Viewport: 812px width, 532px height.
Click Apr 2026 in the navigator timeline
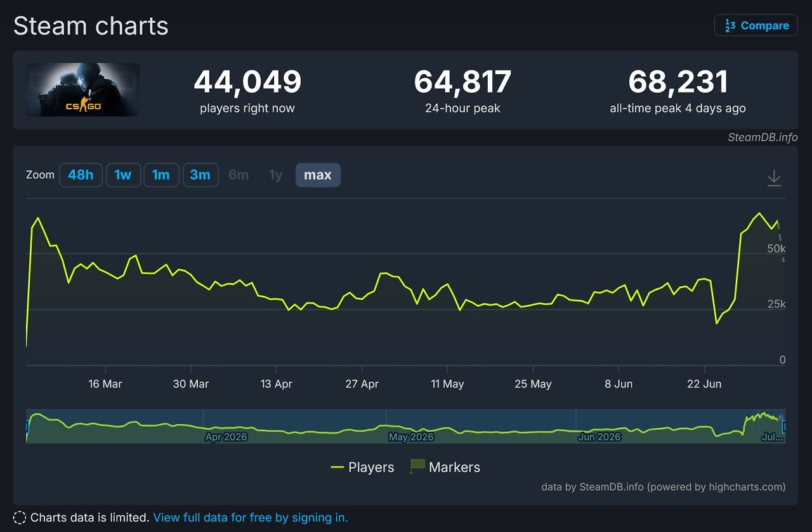[x=226, y=437]
